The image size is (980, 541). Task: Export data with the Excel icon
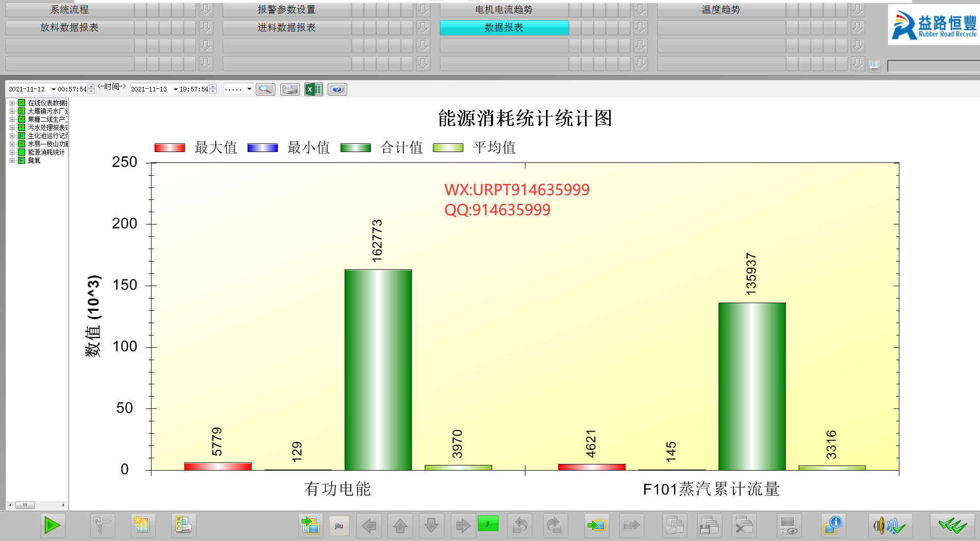click(x=313, y=89)
